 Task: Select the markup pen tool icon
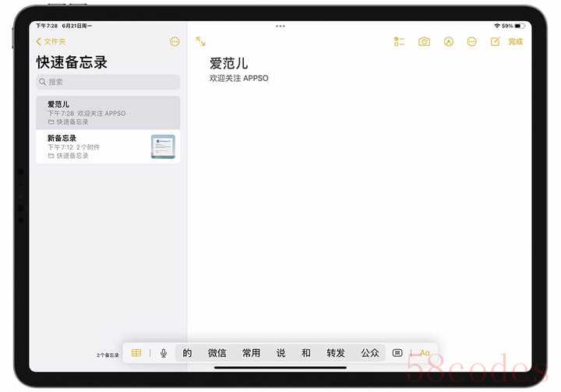click(x=448, y=41)
